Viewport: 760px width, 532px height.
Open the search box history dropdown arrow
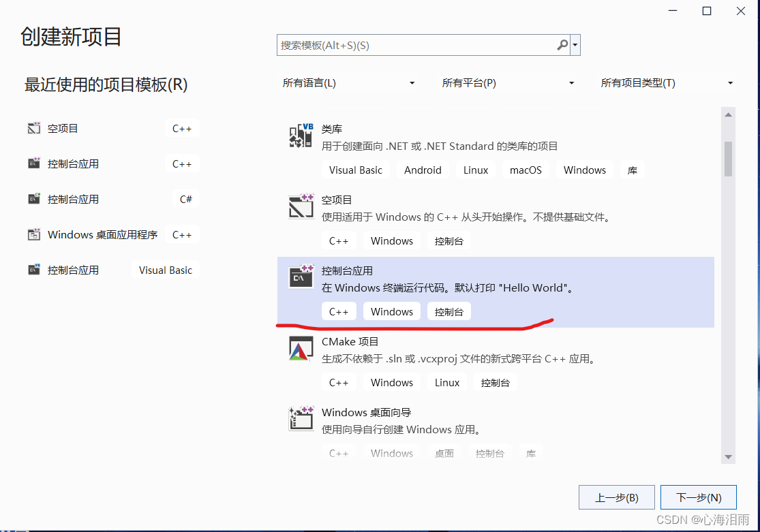[575, 45]
